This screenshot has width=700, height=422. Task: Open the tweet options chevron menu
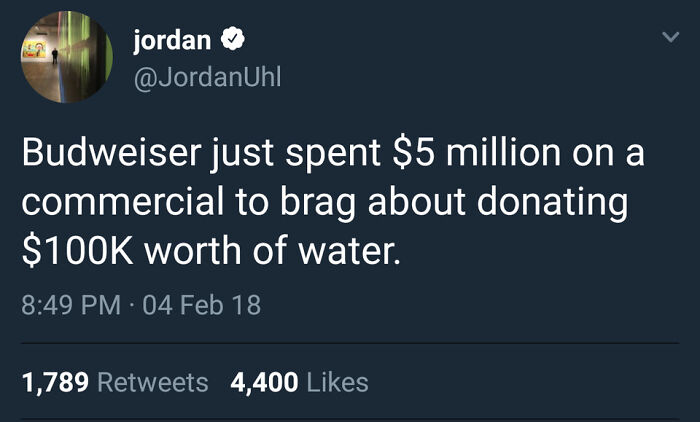[670, 37]
